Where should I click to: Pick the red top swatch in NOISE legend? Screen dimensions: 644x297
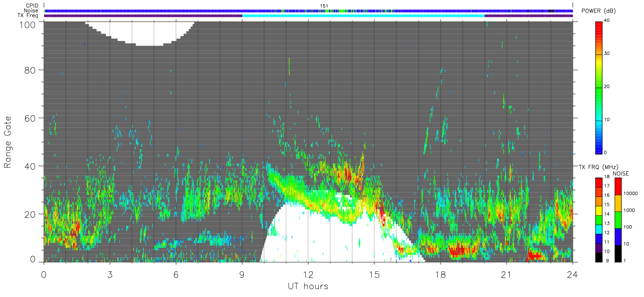[618, 186]
